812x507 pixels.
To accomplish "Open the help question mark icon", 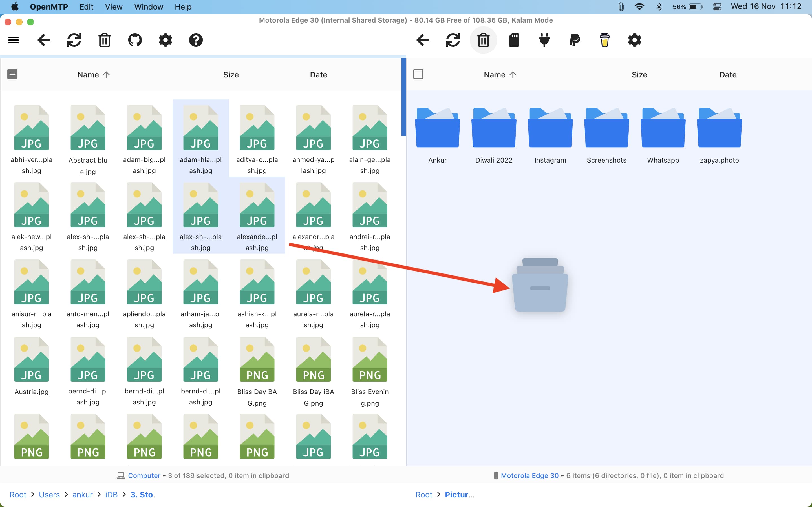I will (x=196, y=40).
